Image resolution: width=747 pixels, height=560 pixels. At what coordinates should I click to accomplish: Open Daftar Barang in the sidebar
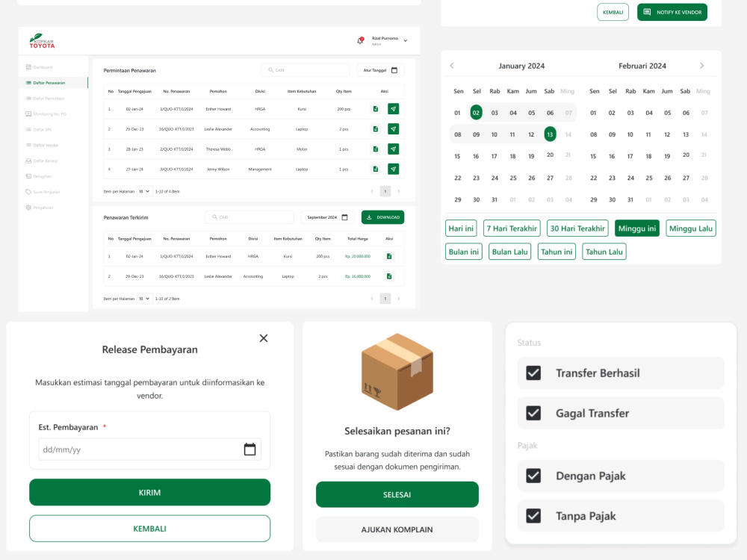pyautogui.click(x=41, y=161)
